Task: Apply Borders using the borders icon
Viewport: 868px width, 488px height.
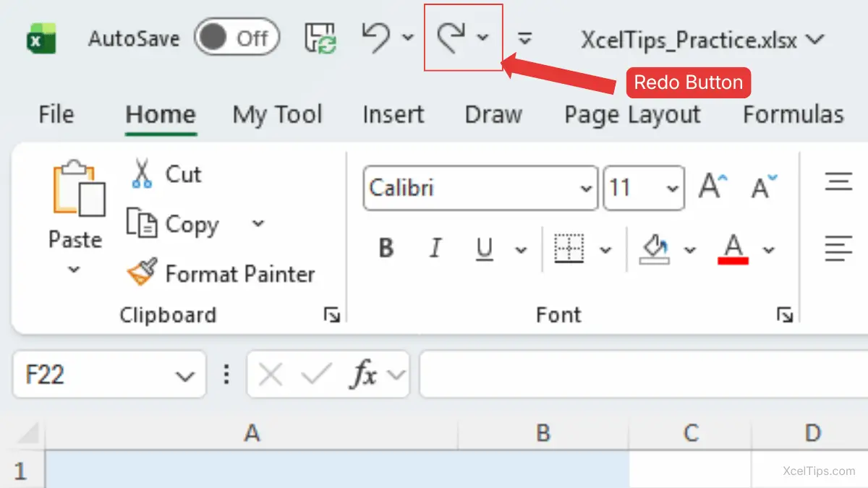Action: click(x=569, y=249)
